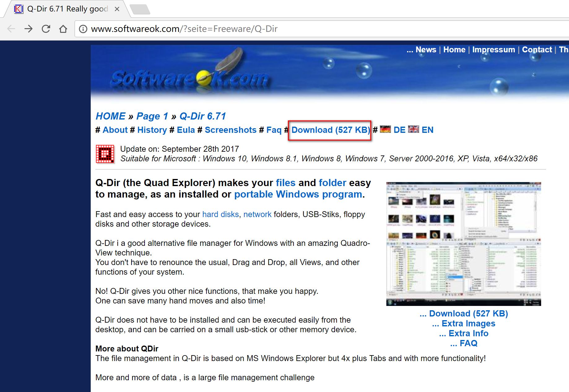View site info icon in address bar
Image resolution: width=569 pixels, height=392 pixels.
click(83, 29)
